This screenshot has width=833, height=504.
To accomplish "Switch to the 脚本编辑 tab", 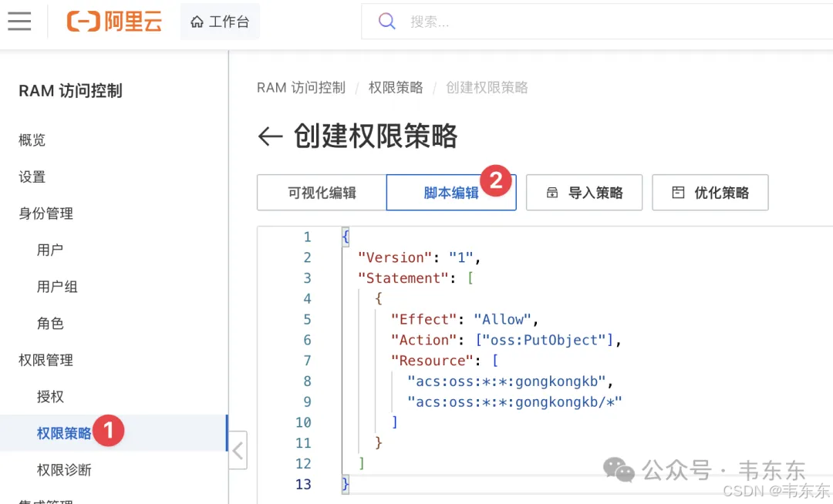I will [451, 193].
